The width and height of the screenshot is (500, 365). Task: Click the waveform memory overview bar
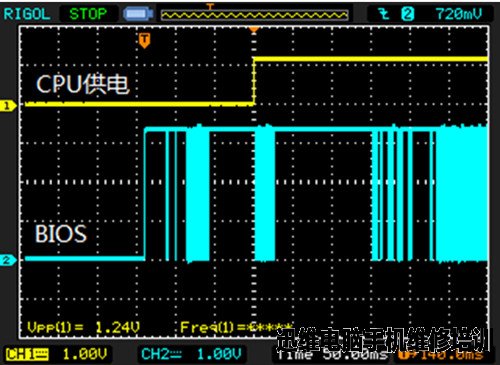click(254, 15)
